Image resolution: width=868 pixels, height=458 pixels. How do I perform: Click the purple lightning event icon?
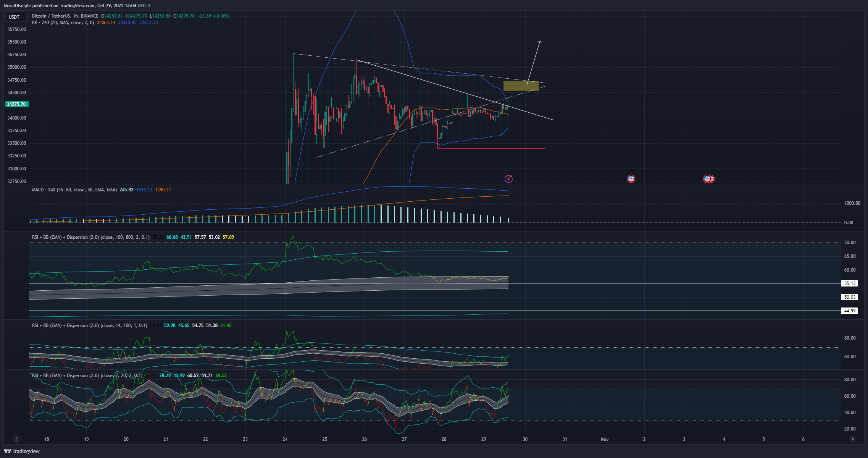pyautogui.click(x=508, y=179)
